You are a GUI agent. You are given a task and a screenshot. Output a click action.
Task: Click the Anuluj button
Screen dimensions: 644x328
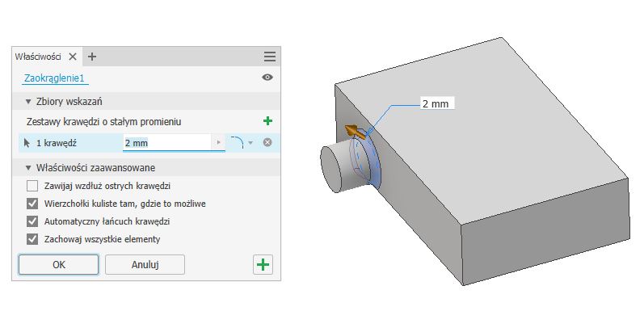click(x=145, y=264)
